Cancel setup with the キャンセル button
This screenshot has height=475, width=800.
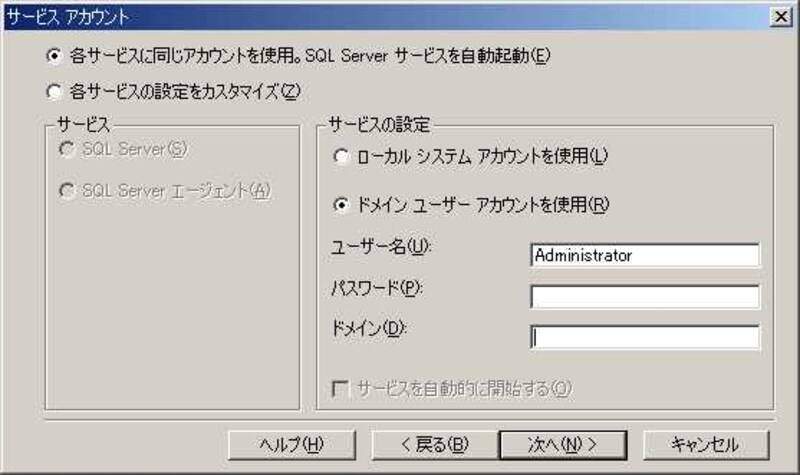(x=706, y=445)
